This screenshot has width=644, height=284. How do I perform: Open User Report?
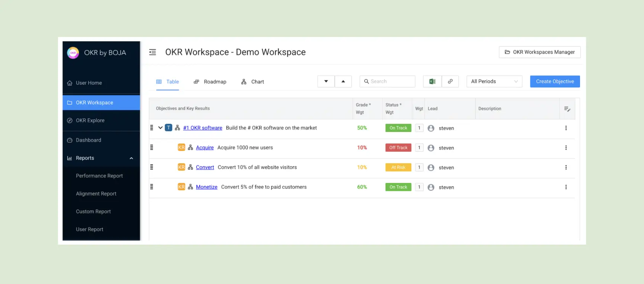pyautogui.click(x=90, y=229)
